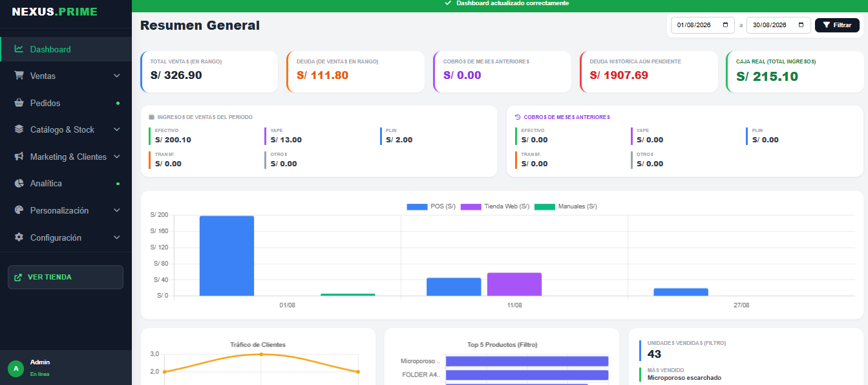Toggle Manuales (S/) green legend swatch
This screenshot has width=868, height=385.
point(545,206)
